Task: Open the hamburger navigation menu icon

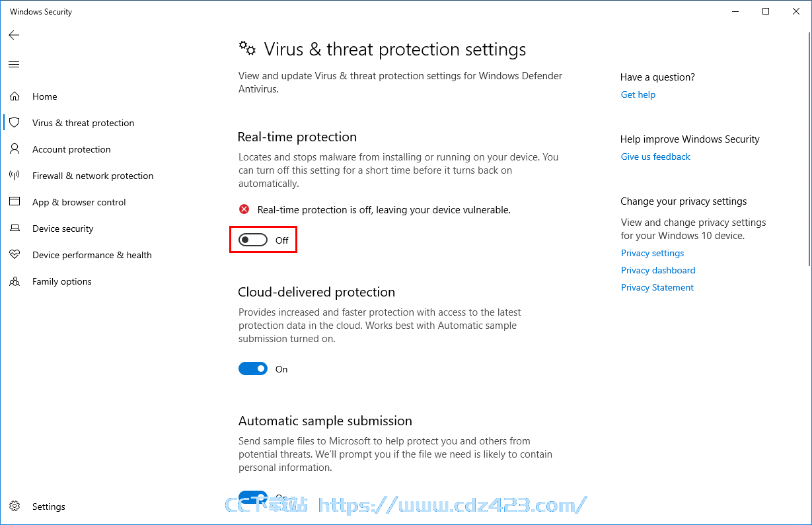Action: pyautogui.click(x=14, y=64)
